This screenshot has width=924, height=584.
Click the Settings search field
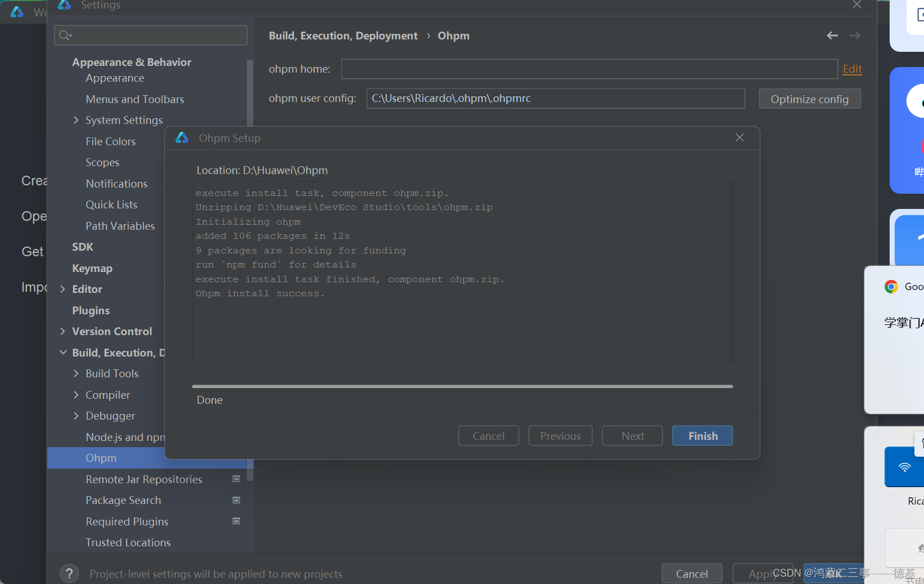[x=151, y=35]
